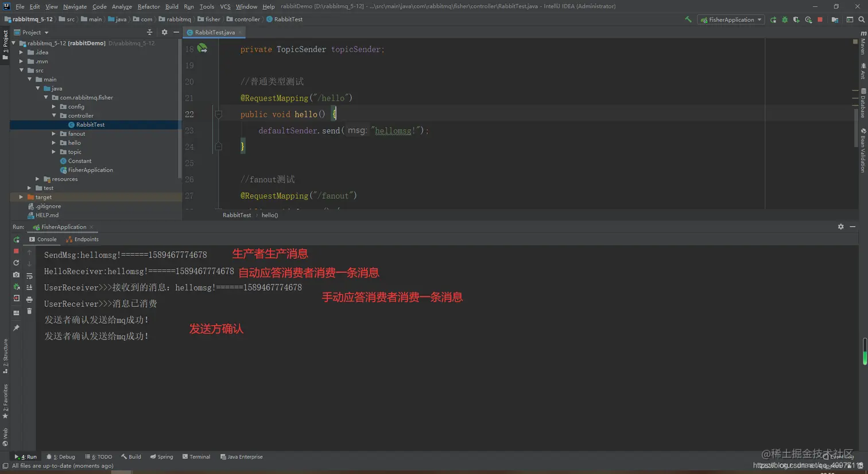Viewport: 868px width, 474px height.
Task: Toggle code folding at line 22
Action: pyautogui.click(x=218, y=114)
